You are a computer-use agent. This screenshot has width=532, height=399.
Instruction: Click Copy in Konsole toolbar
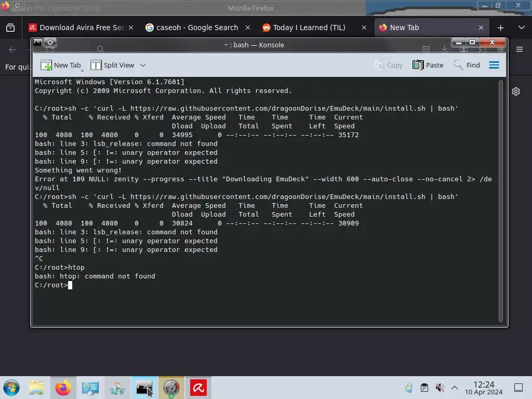389,65
